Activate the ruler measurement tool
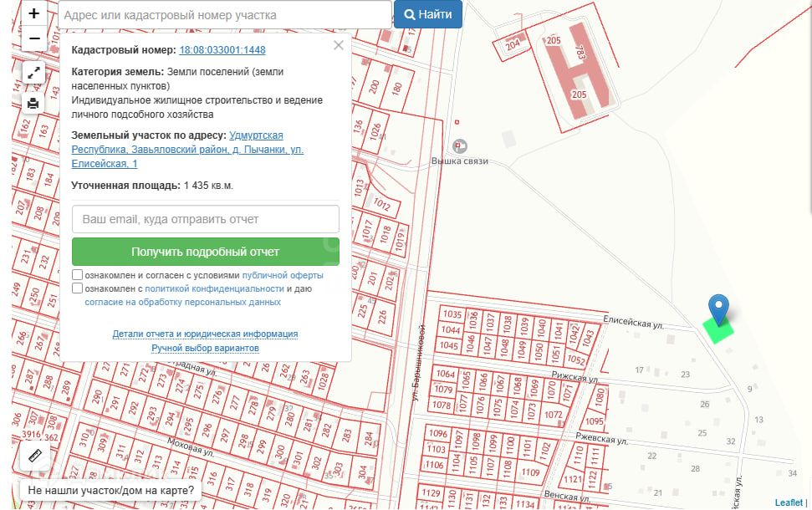 [x=34, y=456]
